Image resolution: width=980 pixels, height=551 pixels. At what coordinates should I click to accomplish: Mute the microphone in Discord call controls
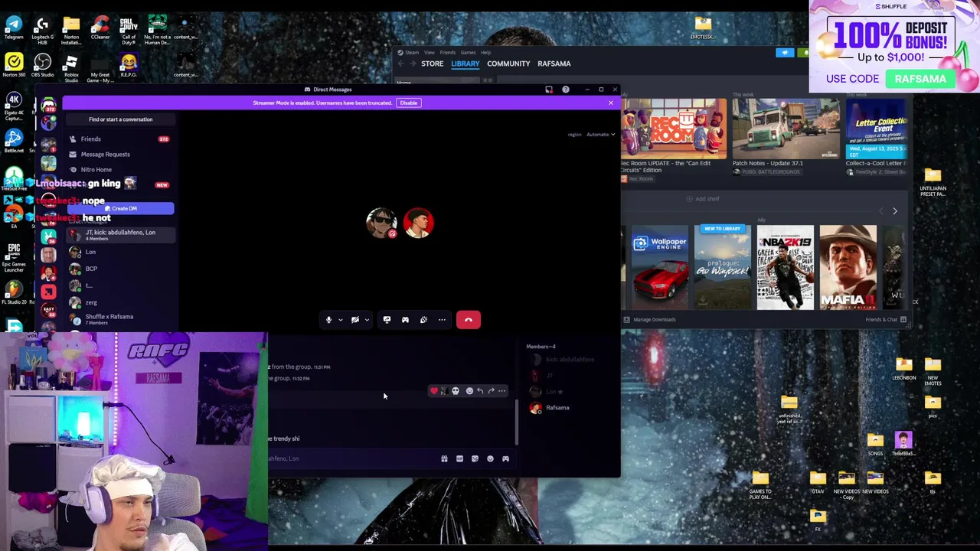[328, 320]
